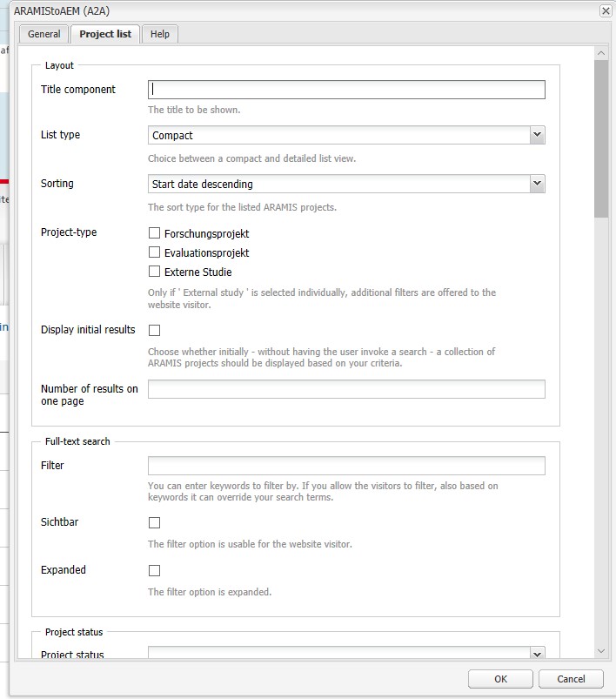Viewport: 616px width, 699px height.
Task: Select the Project list tab
Action: click(105, 34)
